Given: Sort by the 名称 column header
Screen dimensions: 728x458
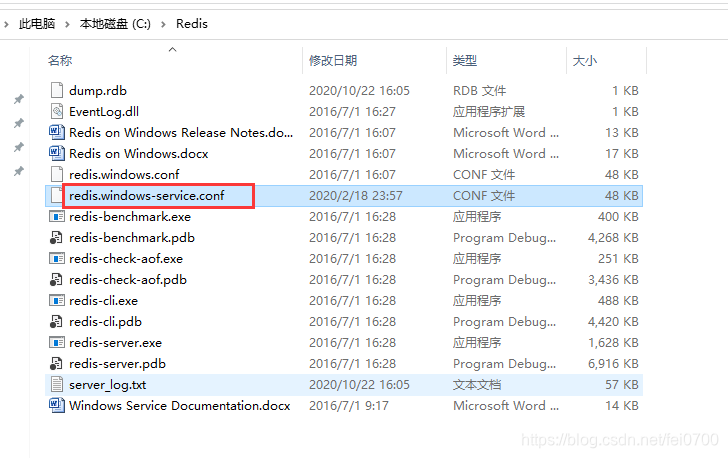Looking at the screenshot, I should click(60, 60).
